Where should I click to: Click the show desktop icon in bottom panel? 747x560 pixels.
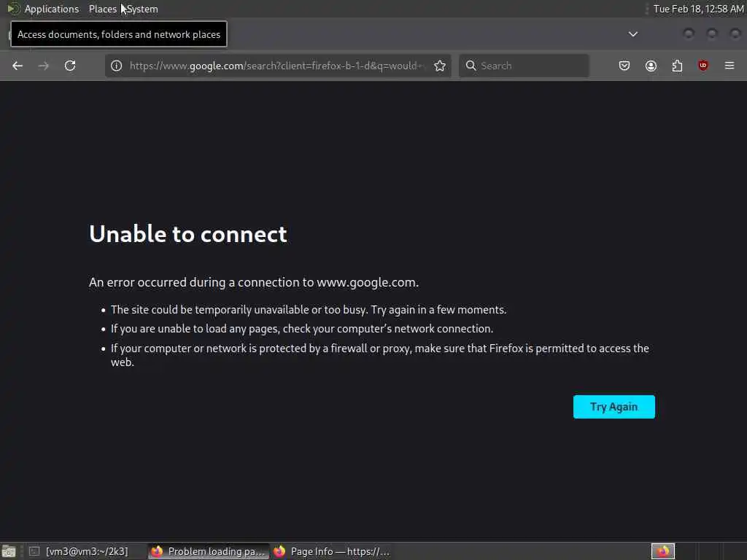pyautogui.click(x=9, y=551)
